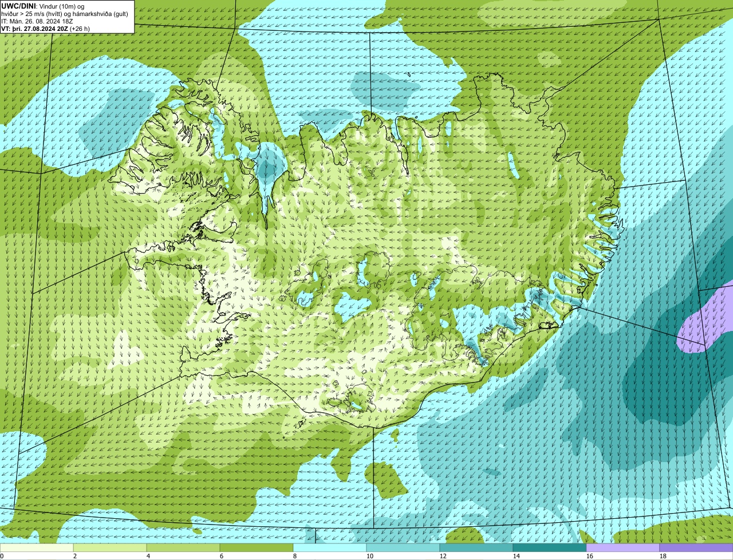This screenshot has height=560, width=733.
Task: Click the scale label '14'
Action: click(x=517, y=556)
